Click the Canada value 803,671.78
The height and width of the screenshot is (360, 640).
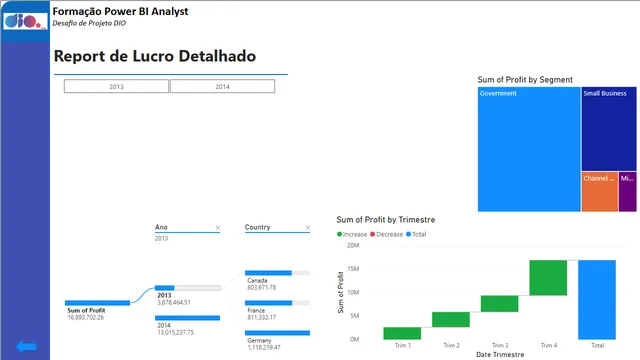[262, 287]
